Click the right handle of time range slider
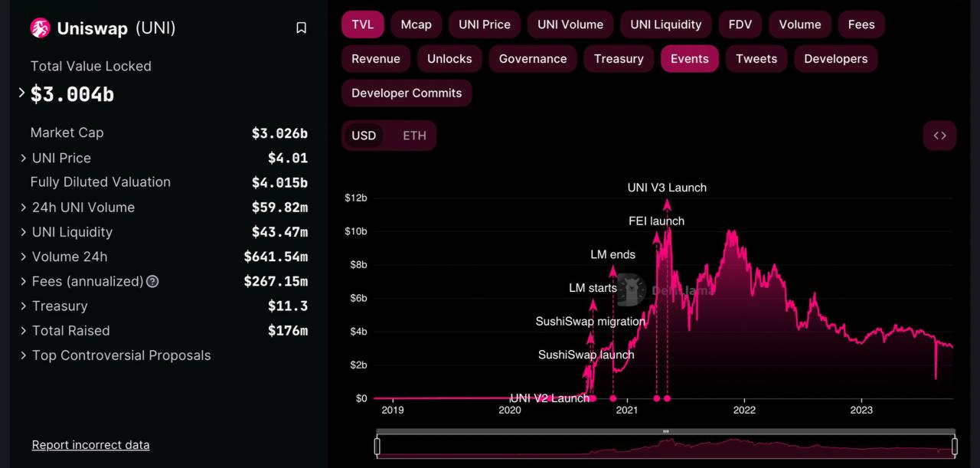Image resolution: width=980 pixels, height=468 pixels. tap(954, 446)
